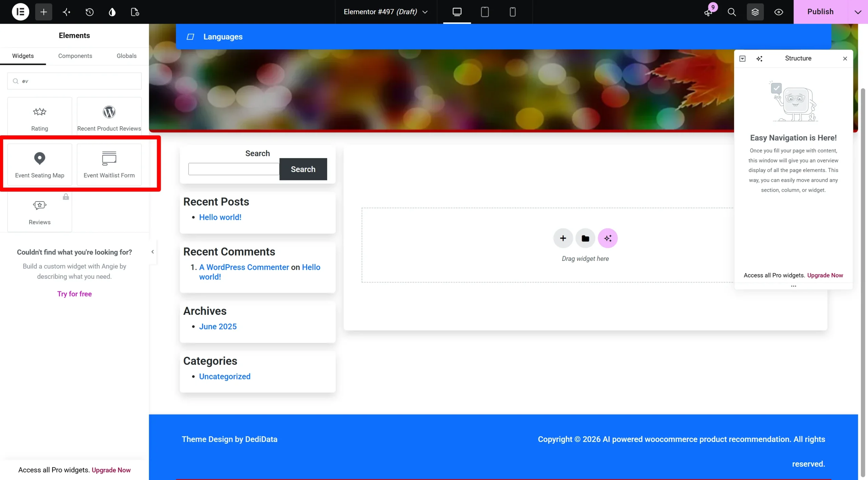Screen dimensions: 868x480
Task: Open the Hello world! recent post link
Action: [x=220, y=217]
